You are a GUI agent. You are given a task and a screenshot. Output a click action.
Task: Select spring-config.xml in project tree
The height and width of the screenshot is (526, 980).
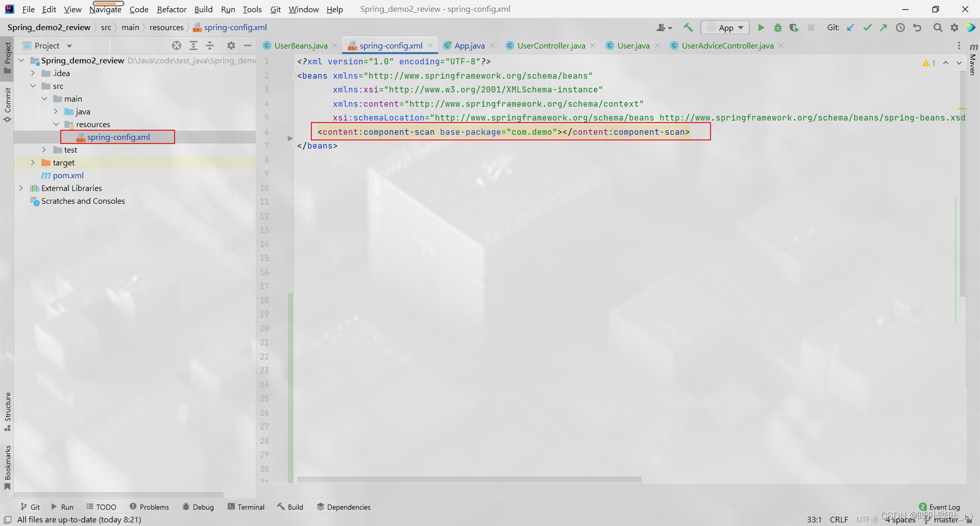(x=118, y=137)
